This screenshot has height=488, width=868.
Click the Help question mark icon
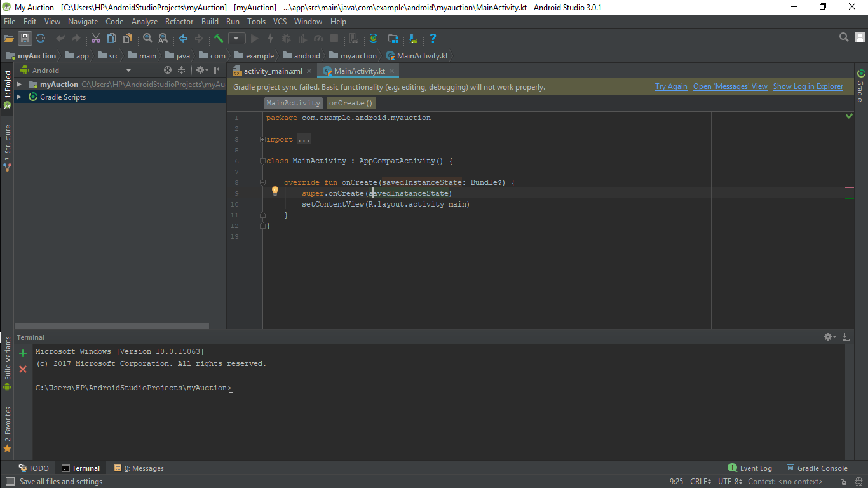pos(433,38)
